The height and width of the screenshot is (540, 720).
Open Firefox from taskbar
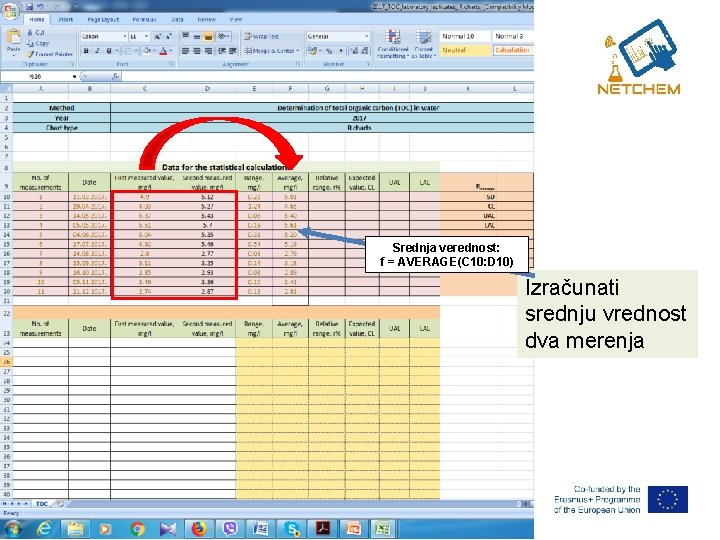click(x=199, y=529)
